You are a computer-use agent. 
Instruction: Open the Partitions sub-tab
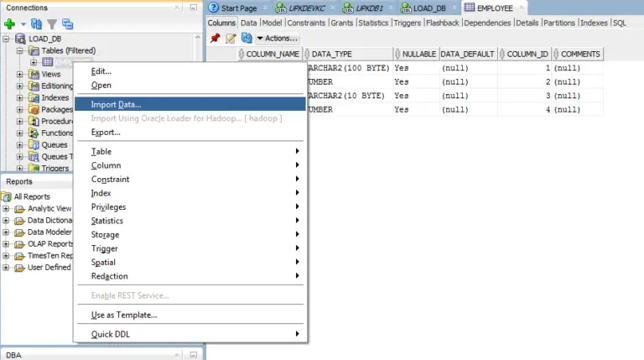(x=559, y=23)
